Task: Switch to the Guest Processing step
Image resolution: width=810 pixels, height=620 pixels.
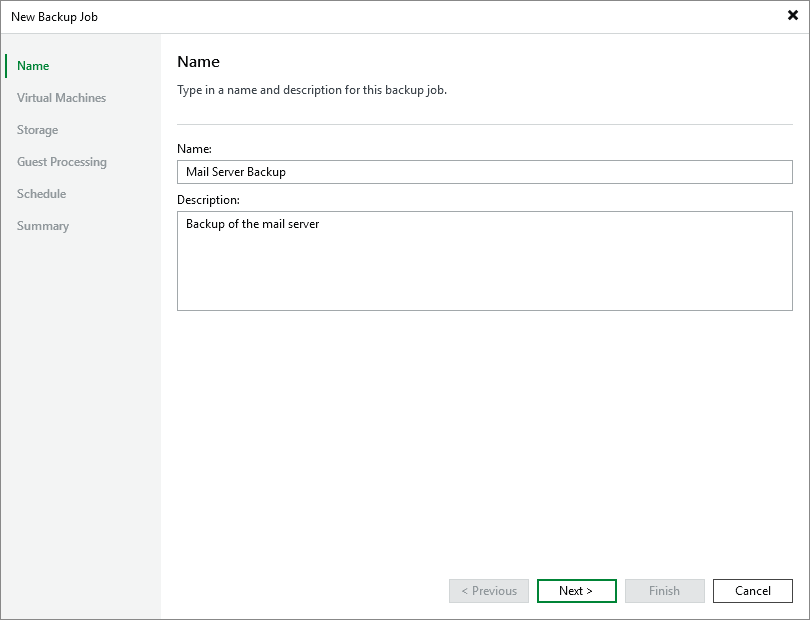Action: click(62, 162)
